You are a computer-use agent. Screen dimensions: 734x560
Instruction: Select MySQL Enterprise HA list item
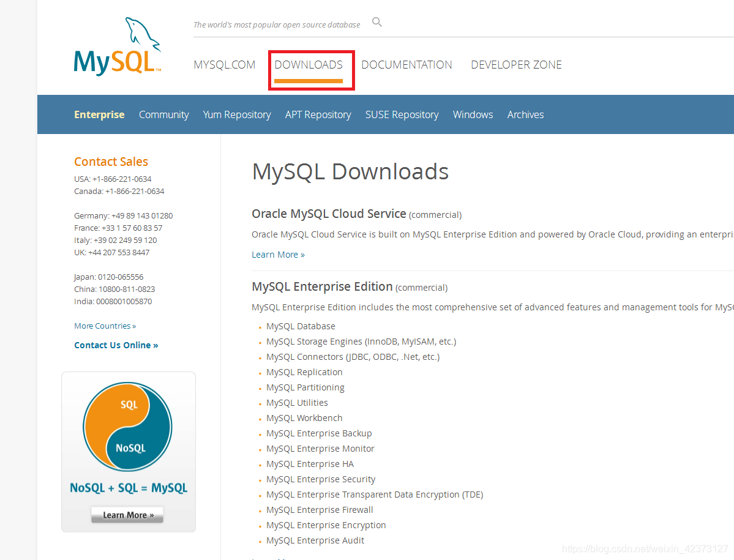310,464
